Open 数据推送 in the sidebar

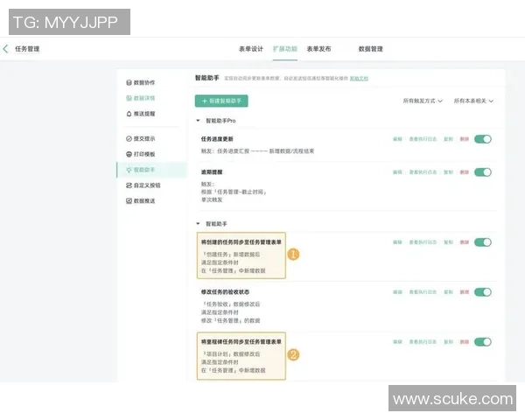click(x=141, y=201)
